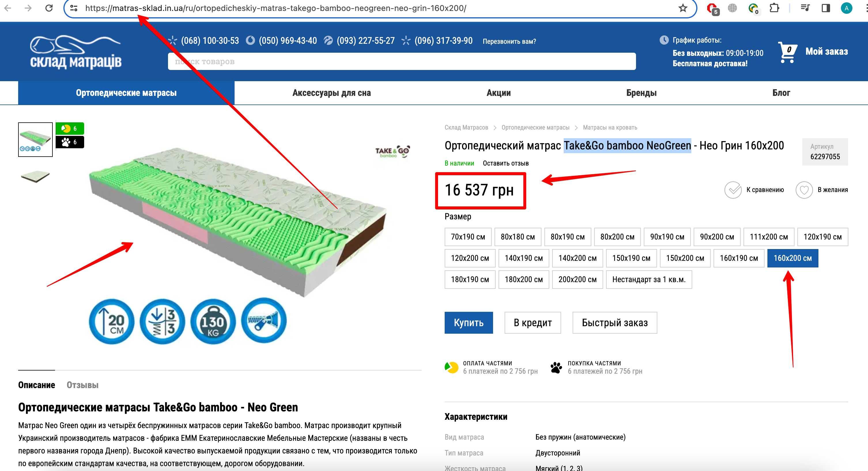Screen dimensions: 868x471
Task: Click the Склад Матраців logo
Action: (76, 52)
